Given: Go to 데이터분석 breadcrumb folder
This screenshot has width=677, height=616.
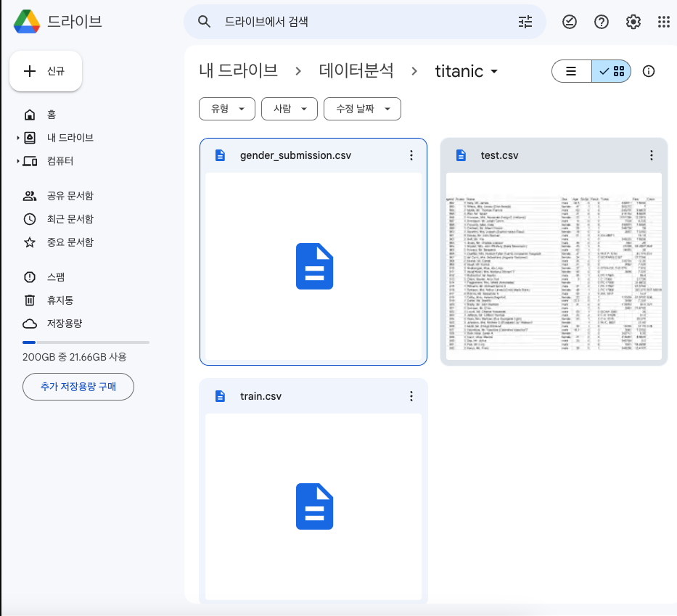Looking at the screenshot, I should (356, 71).
